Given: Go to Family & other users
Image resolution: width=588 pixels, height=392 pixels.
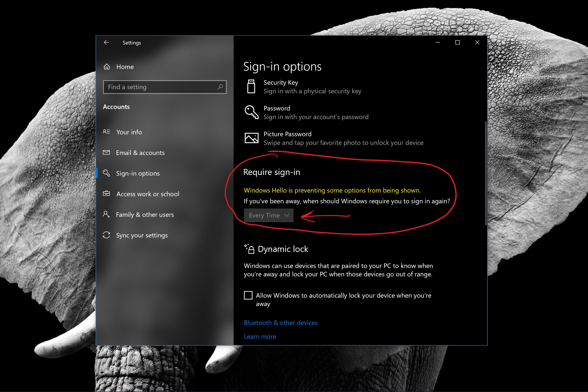Looking at the screenshot, I should tap(145, 214).
